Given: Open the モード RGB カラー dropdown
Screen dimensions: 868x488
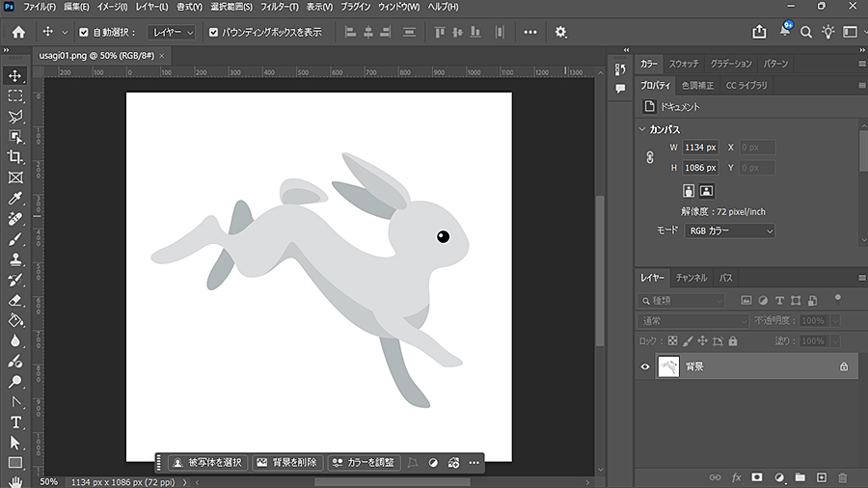Looking at the screenshot, I should (729, 231).
